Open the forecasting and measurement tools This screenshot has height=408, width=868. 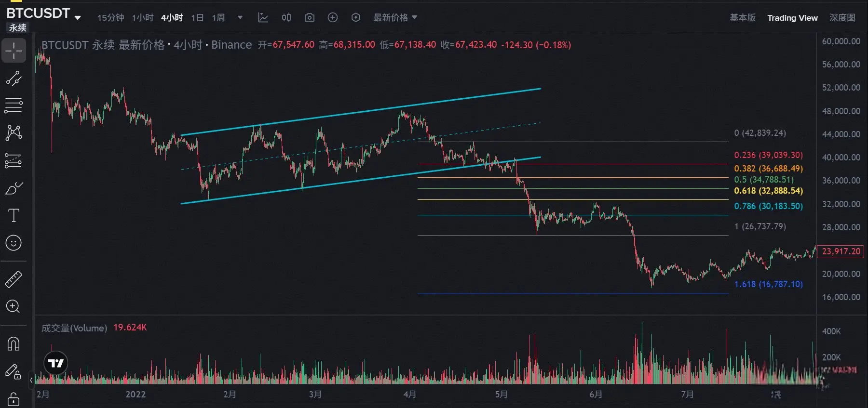pyautogui.click(x=14, y=160)
